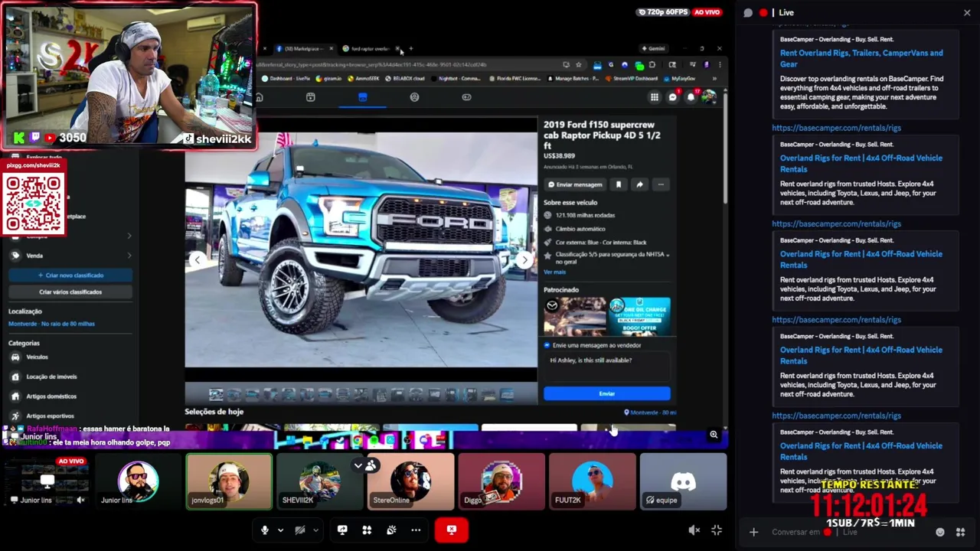980x551 pixels.
Task: Open microphone input options arrow
Action: click(x=280, y=530)
